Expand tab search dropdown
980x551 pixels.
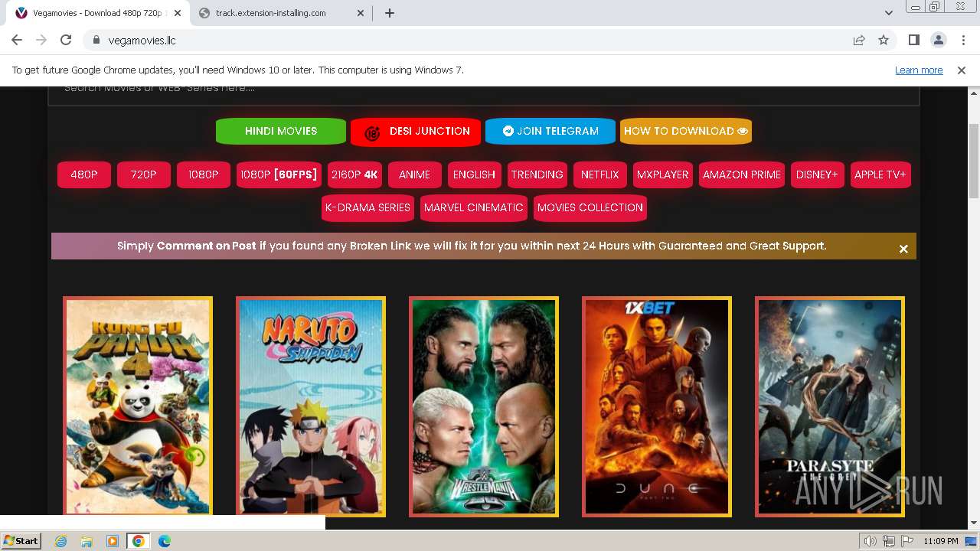point(888,13)
